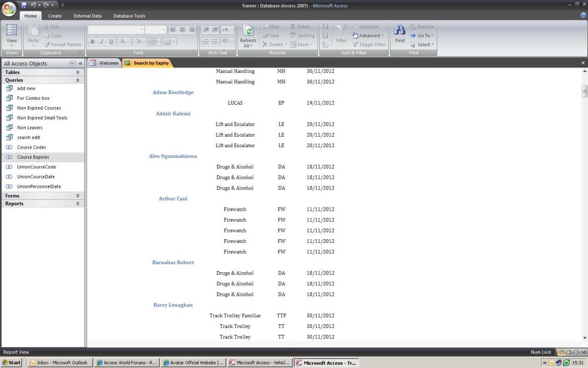Open the View button in the ribbon

point(11,36)
